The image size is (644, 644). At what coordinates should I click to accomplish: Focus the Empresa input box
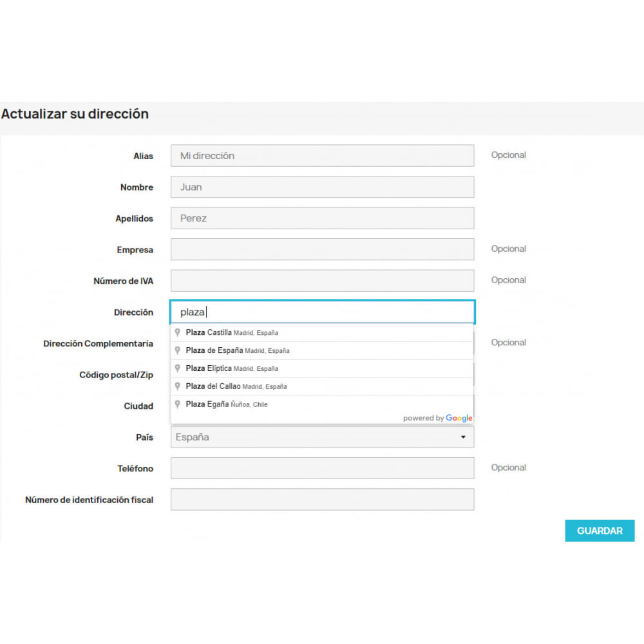322,249
